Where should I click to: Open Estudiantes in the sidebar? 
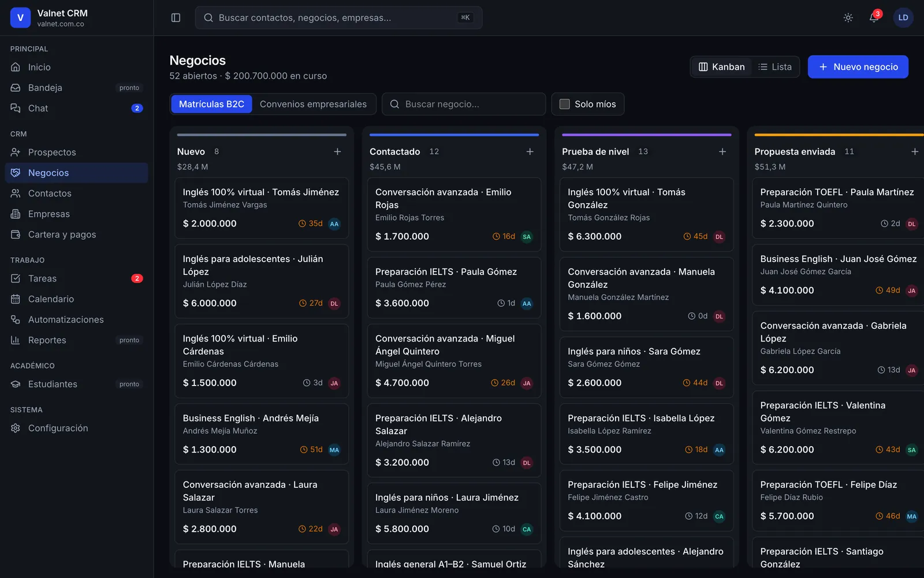click(76, 384)
